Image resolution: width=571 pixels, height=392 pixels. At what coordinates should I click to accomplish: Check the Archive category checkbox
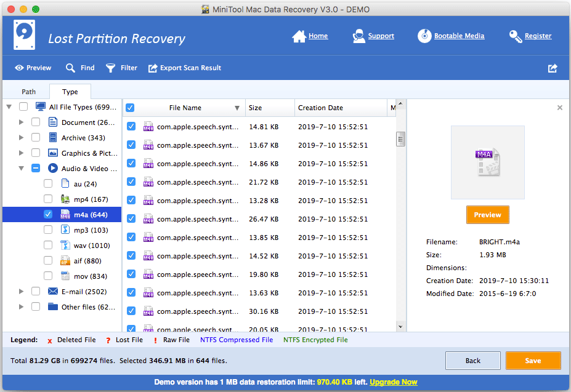pyautogui.click(x=36, y=137)
